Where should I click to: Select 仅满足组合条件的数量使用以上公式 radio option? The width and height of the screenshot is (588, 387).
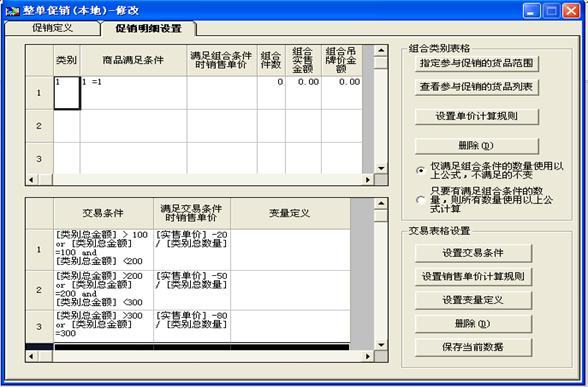[x=421, y=170]
